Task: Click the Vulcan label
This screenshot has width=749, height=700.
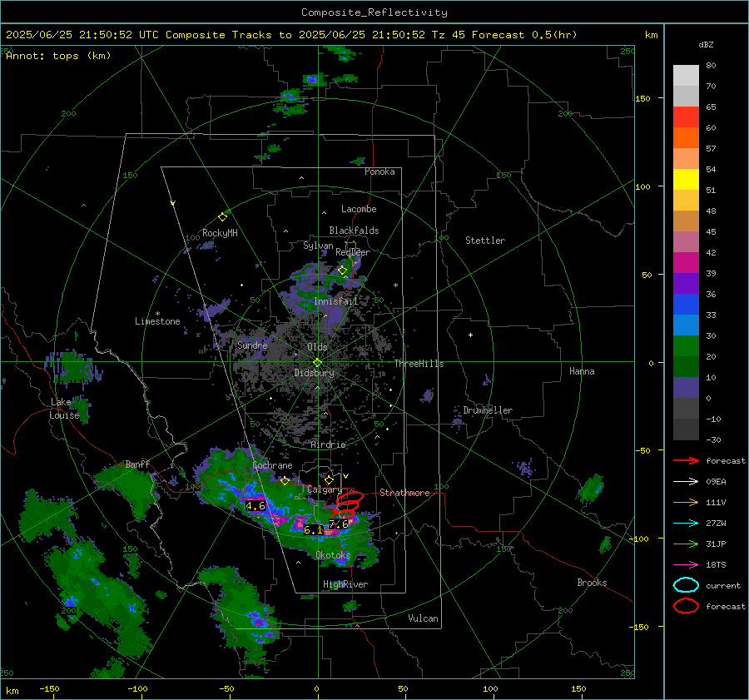Action: pyautogui.click(x=424, y=618)
